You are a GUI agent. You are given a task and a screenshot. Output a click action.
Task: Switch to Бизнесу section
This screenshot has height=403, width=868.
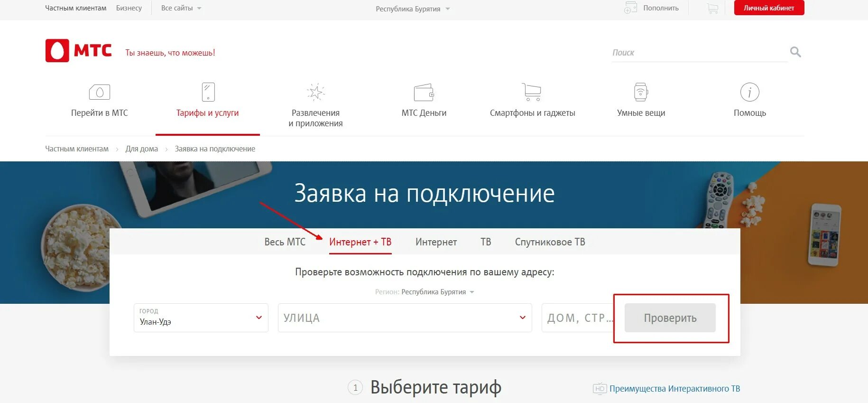pyautogui.click(x=129, y=8)
